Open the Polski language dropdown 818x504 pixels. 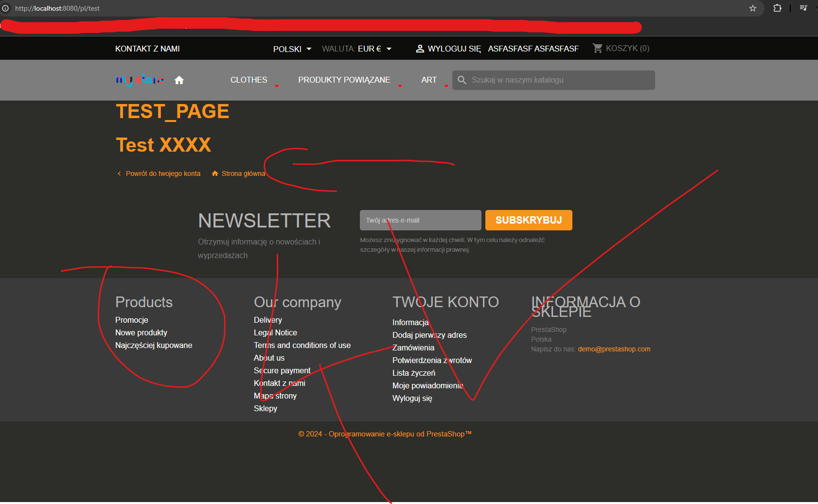pyautogui.click(x=292, y=49)
